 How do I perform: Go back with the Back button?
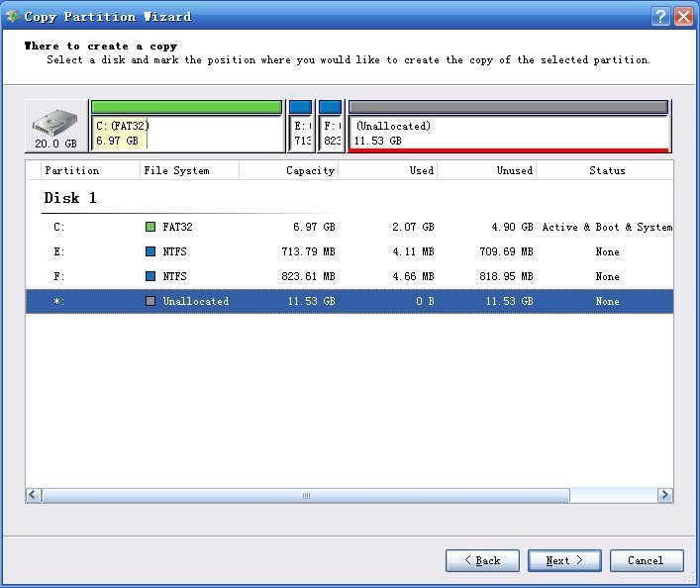pos(482,560)
